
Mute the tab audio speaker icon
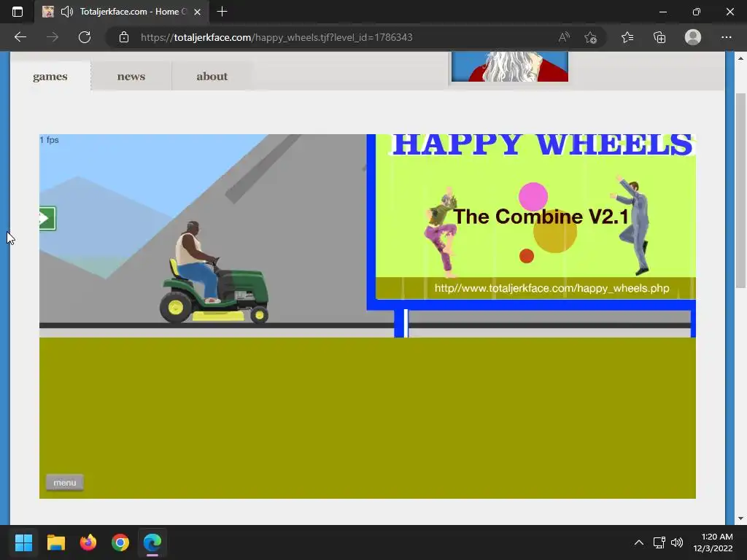[x=66, y=12]
